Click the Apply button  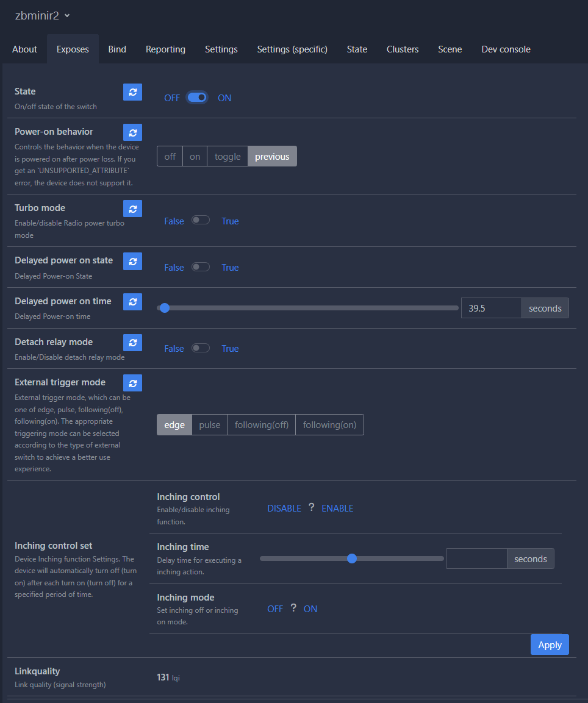(x=549, y=644)
